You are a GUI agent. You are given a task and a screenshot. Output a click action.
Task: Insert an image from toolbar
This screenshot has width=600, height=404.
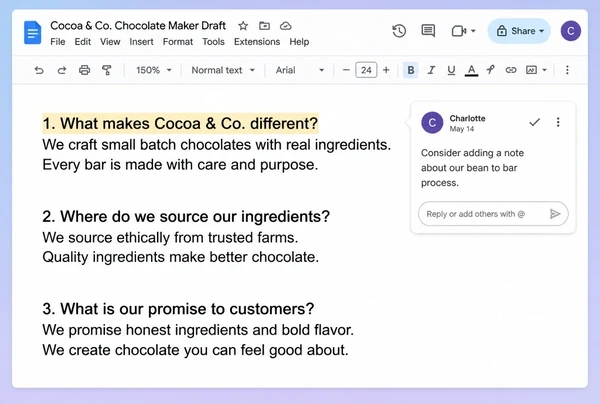(532, 70)
